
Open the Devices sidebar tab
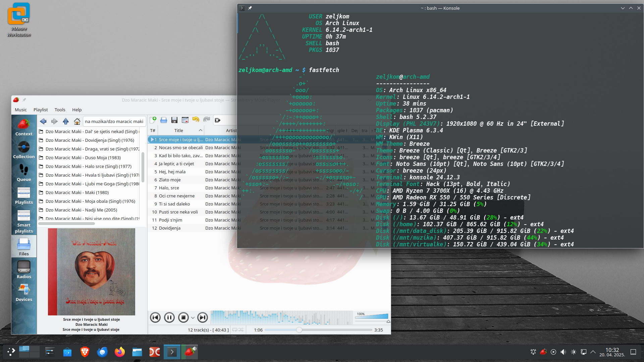coord(24,292)
